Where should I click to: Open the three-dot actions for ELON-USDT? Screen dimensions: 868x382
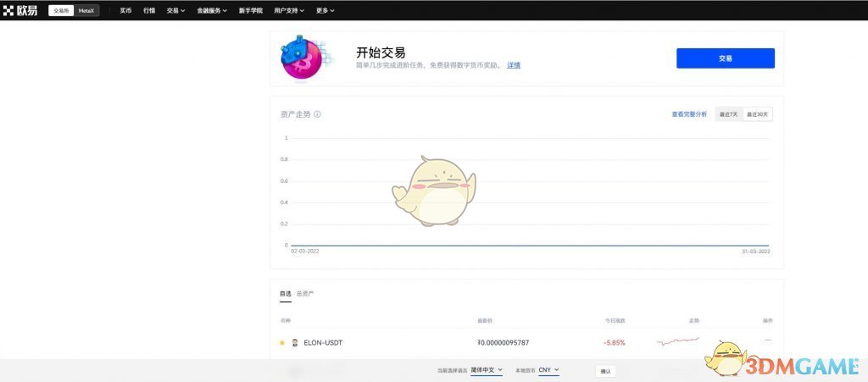pyautogui.click(x=768, y=340)
